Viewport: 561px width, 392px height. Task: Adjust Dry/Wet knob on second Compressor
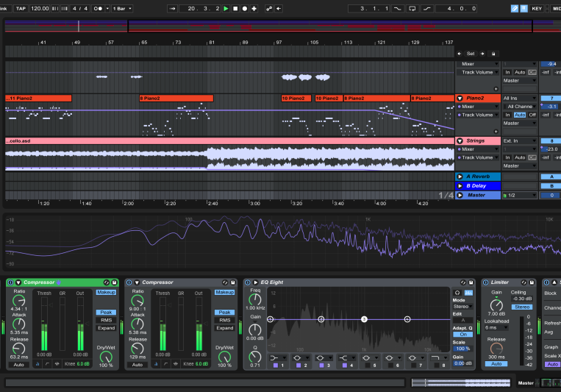coord(225,357)
